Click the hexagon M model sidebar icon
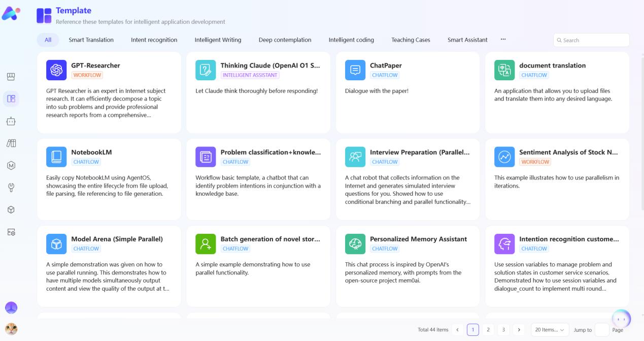 click(11, 165)
